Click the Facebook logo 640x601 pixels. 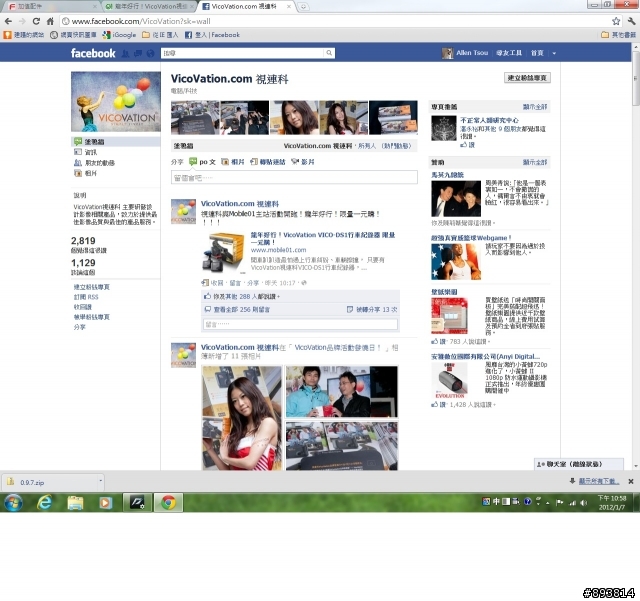pos(93,53)
